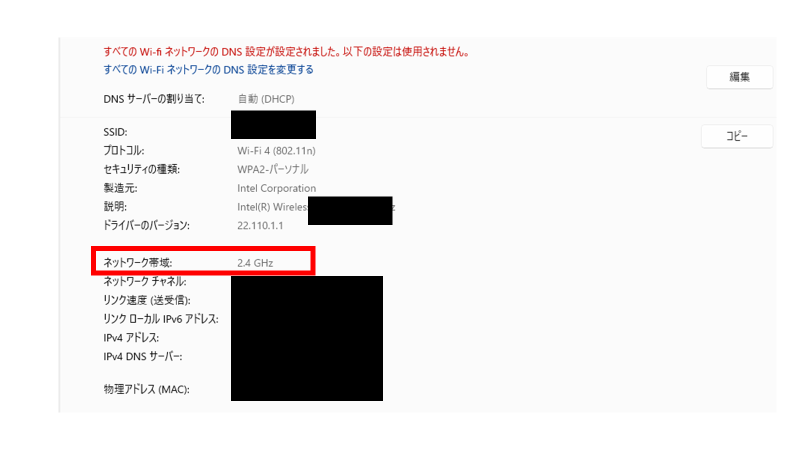This screenshot has height=450, width=800.
Task: Click the red DNS settings warning message
Action: pyautogui.click(x=286, y=52)
